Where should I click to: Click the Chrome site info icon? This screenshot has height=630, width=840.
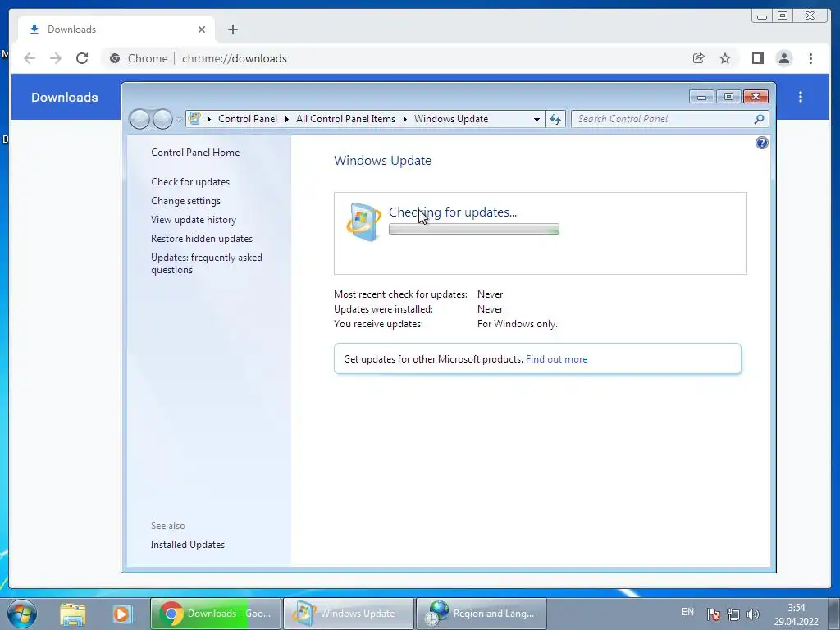(x=115, y=58)
